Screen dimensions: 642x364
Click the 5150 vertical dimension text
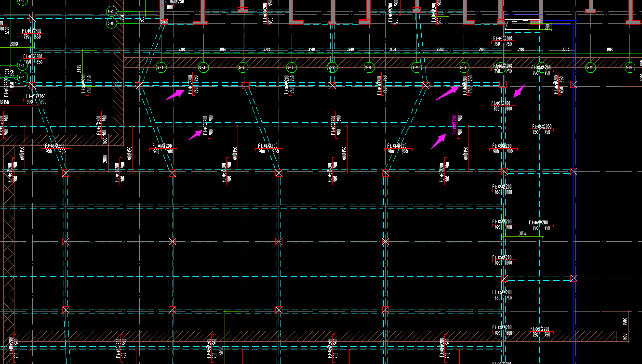tap(7, 29)
